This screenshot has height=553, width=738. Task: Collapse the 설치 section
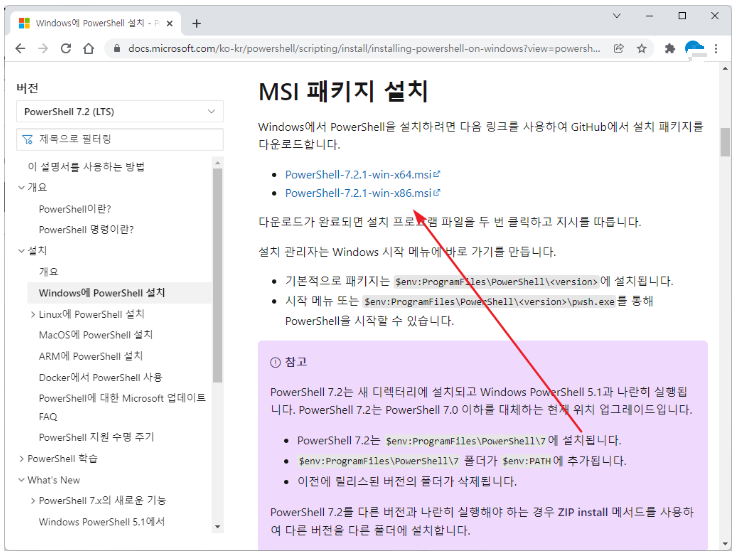coord(21,250)
